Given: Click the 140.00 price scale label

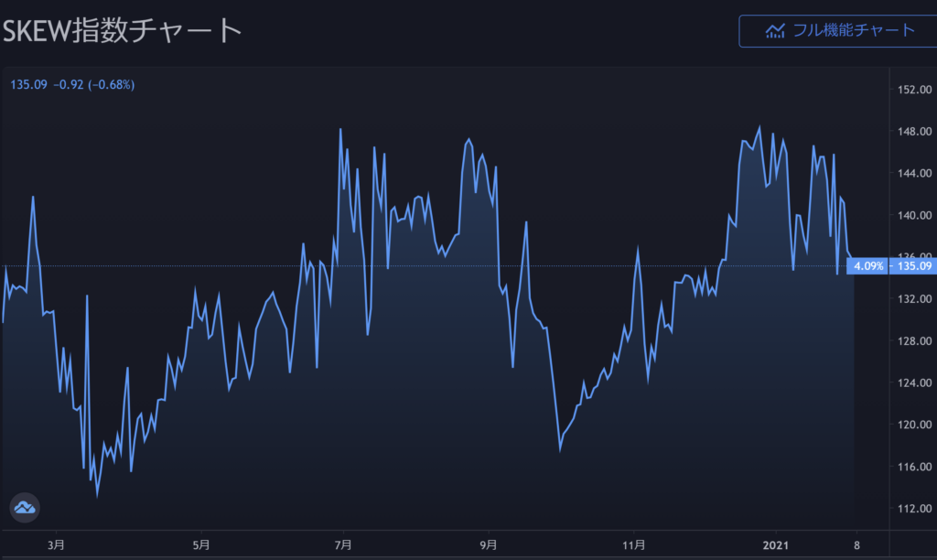Looking at the screenshot, I should (915, 216).
